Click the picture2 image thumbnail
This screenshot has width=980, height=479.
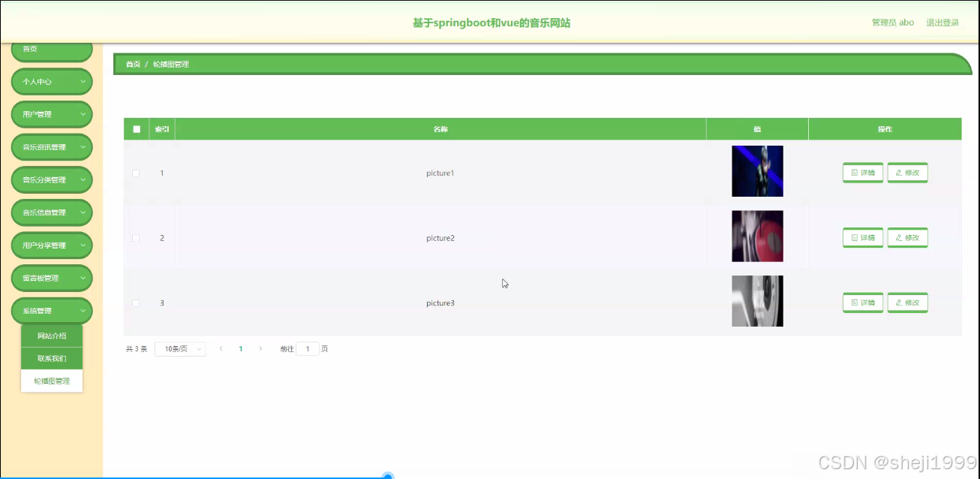(x=757, y=236)
